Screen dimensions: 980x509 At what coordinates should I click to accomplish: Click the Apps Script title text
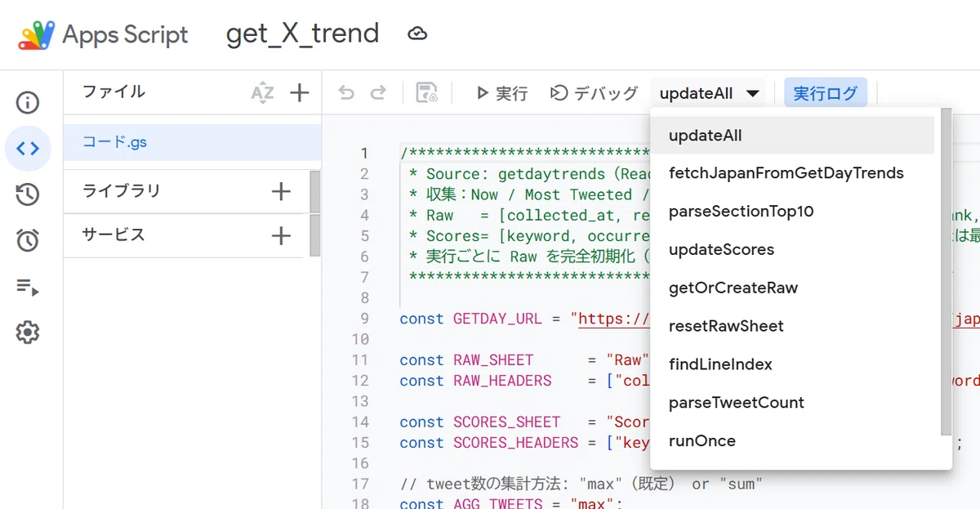click(125, 35)
